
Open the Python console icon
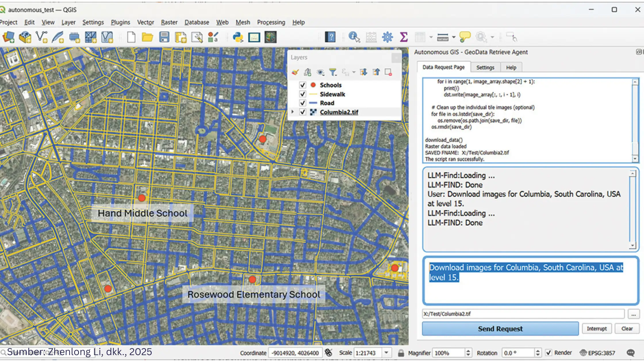click(238, 37)
